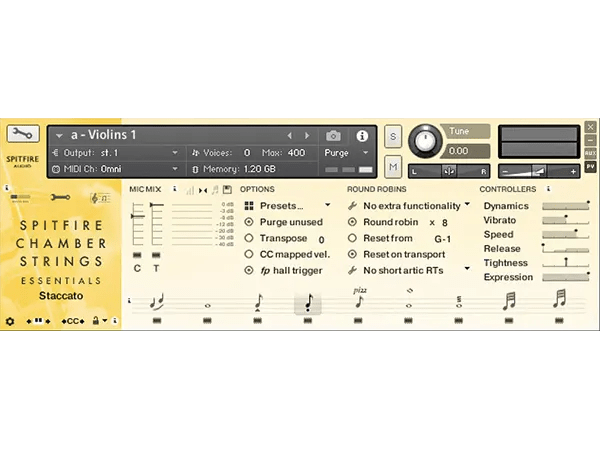Click the velocity response bars icon

click(x=190, y=190)
